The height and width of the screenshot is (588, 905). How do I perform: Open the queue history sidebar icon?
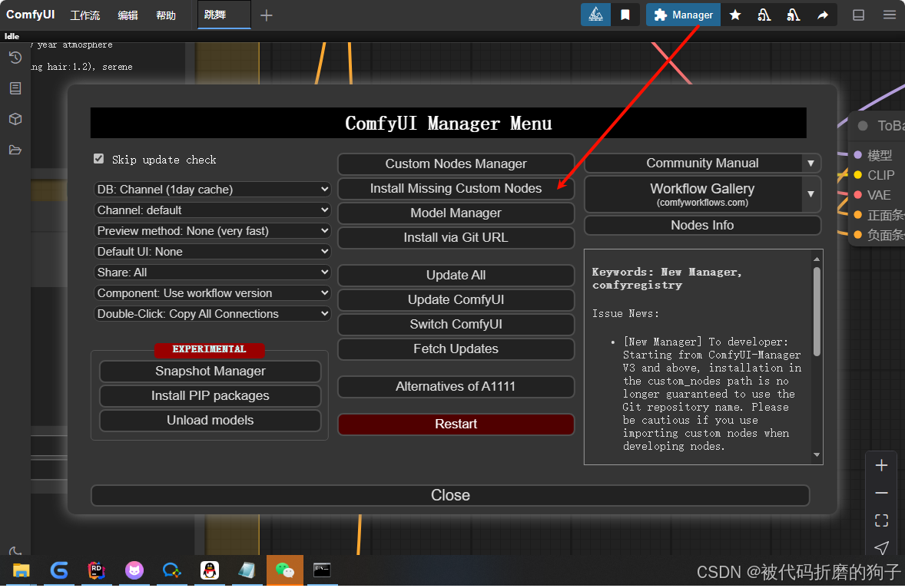[15, 58]
